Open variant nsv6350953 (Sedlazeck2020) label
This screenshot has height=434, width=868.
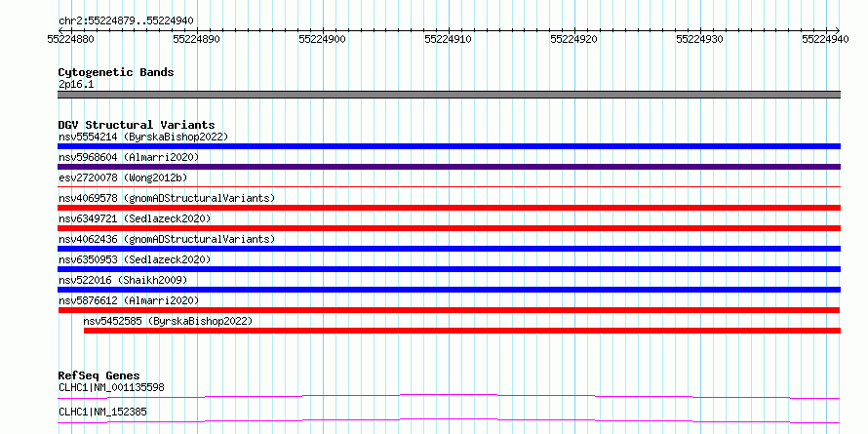(x=135, y=259)
